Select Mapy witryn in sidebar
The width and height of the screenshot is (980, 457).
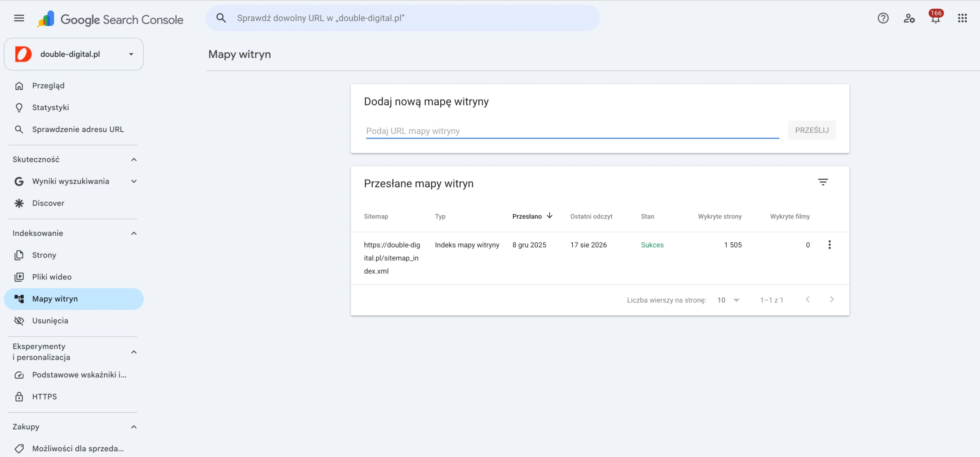[73, 299]
